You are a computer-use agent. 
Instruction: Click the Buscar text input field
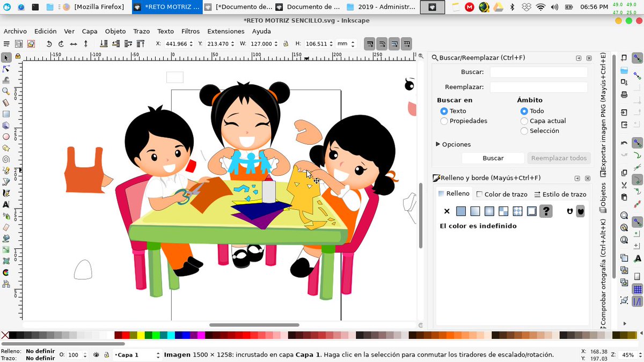coord(538,72)
